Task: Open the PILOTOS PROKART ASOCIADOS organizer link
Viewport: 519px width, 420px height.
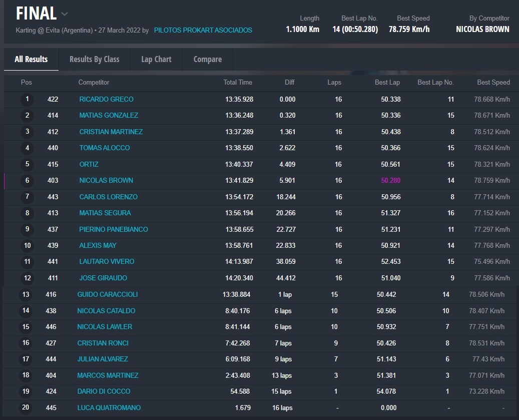Action: [203, 30]
